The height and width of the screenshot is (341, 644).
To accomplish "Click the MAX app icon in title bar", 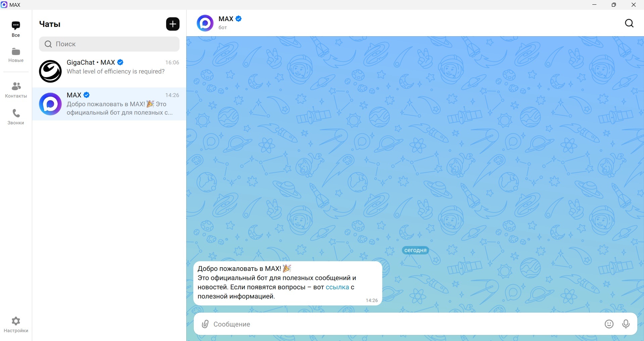I will pos(4,5).
